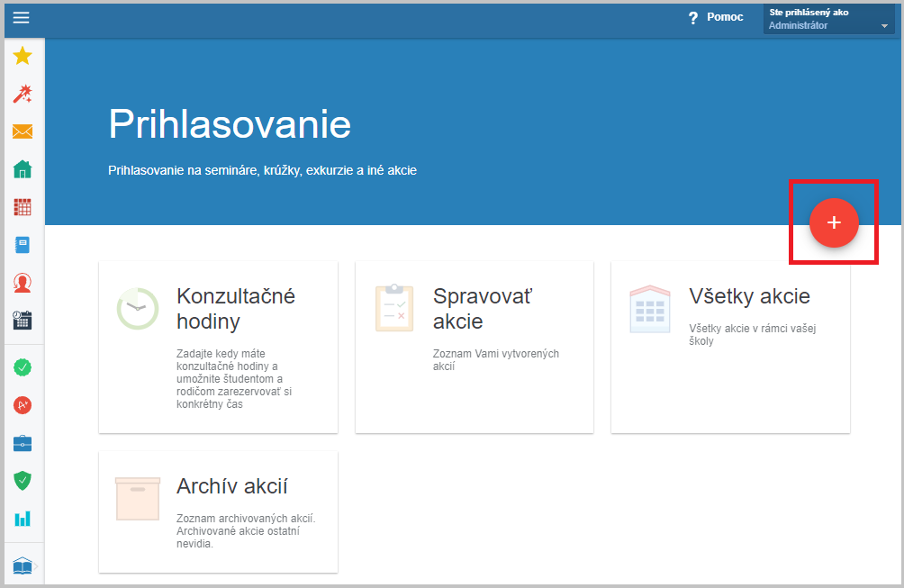Click the blue briefcase icon
This screenshot has width=904, height=588.
tap(23, 443)
